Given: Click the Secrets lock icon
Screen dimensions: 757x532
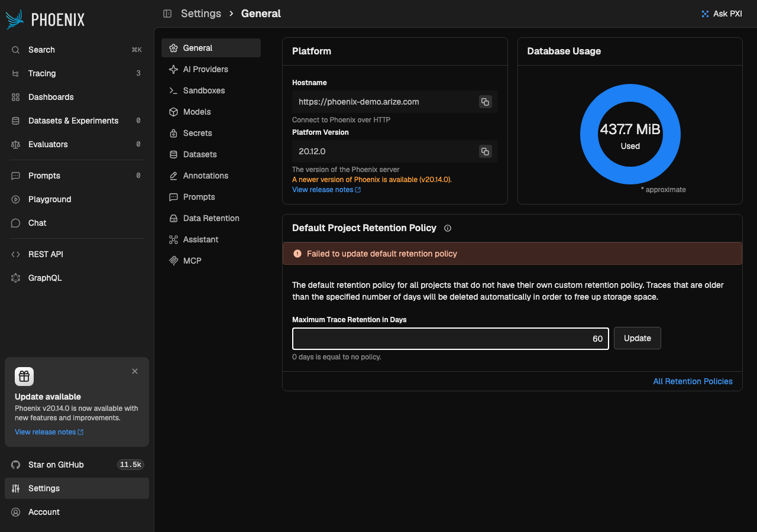Looking at the screenshot, I should point(173,133).
